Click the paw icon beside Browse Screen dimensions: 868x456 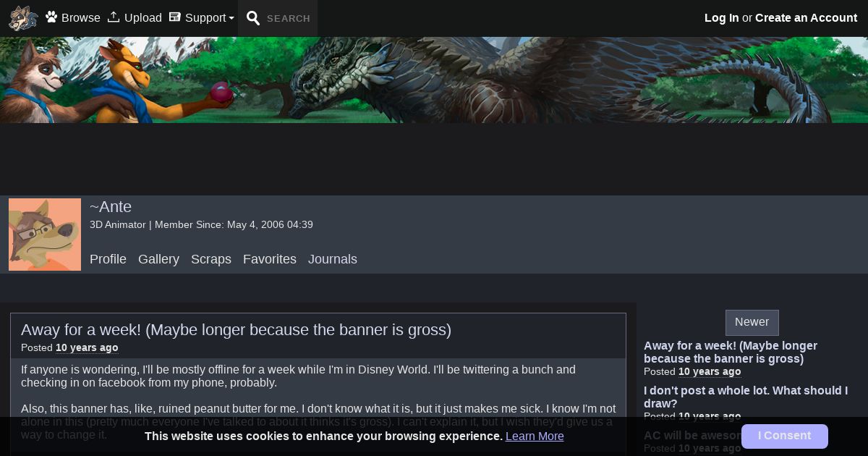[51, 17]
